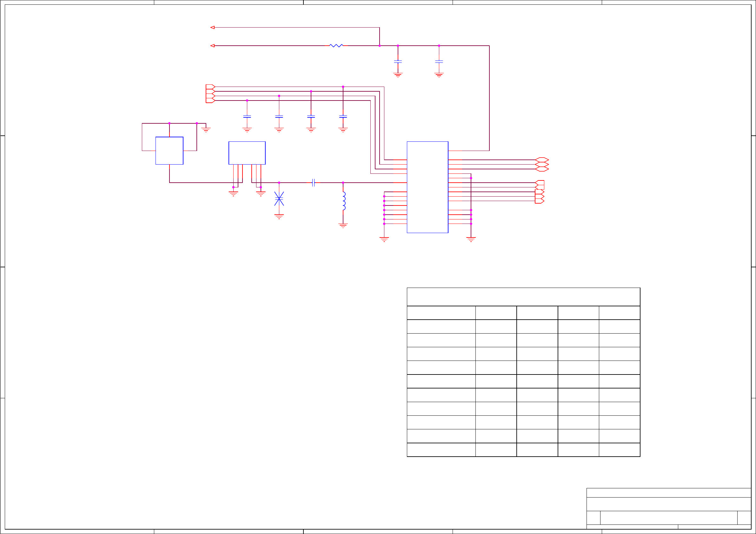
Task: Click the top-right capacitor on power rail
Action: pyautogui.click(x=439, y=62)
